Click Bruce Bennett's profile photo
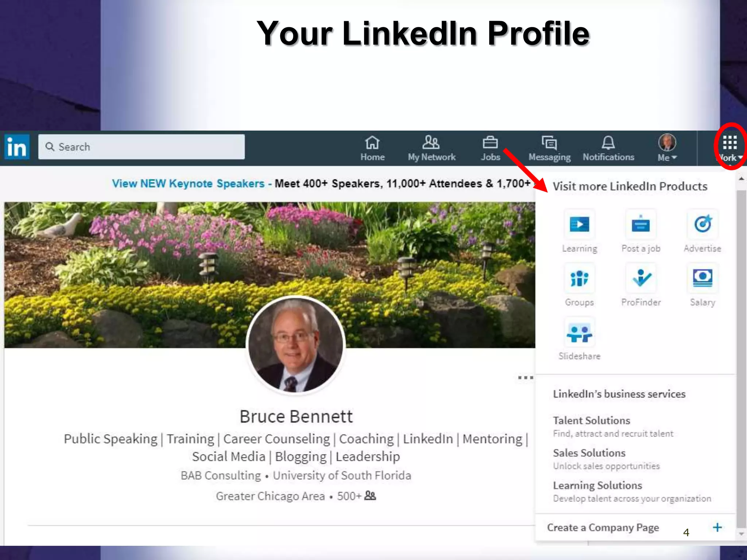Screen dimensions: 747x560 point(296,345)
